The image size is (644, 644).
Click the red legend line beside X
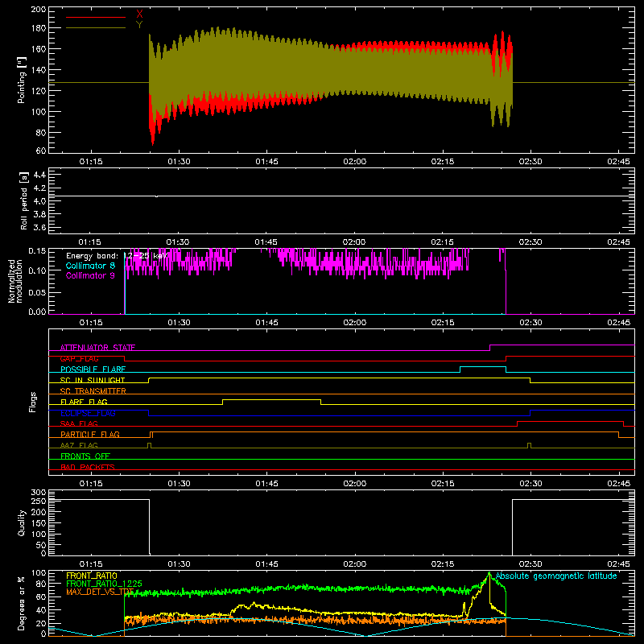(x=96, y=17)
